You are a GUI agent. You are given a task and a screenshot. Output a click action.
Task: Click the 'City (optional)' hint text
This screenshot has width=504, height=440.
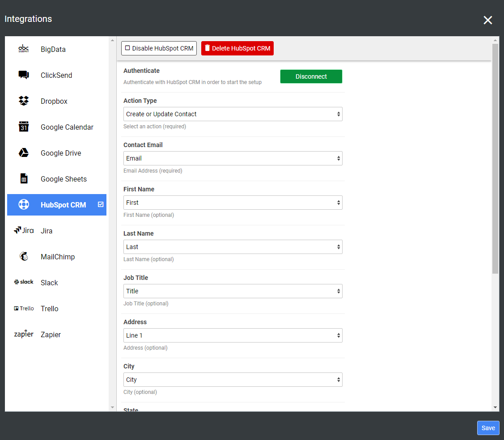coord(140,392)
